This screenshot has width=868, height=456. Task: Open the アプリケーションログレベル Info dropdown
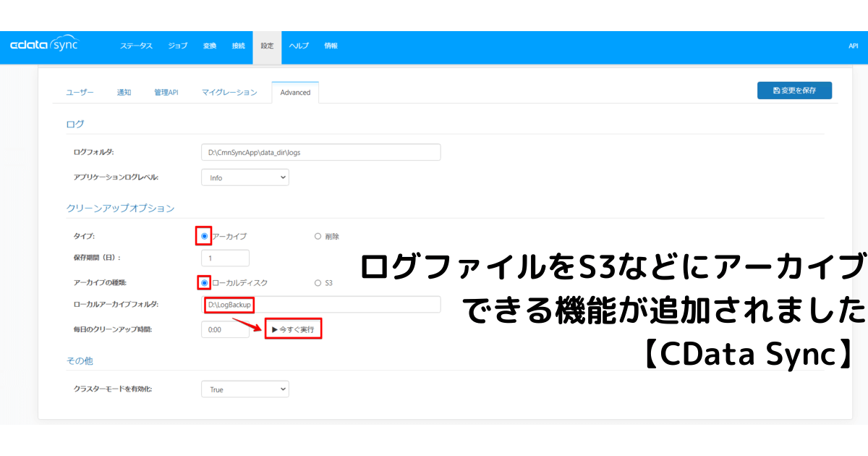click(244, 177)
